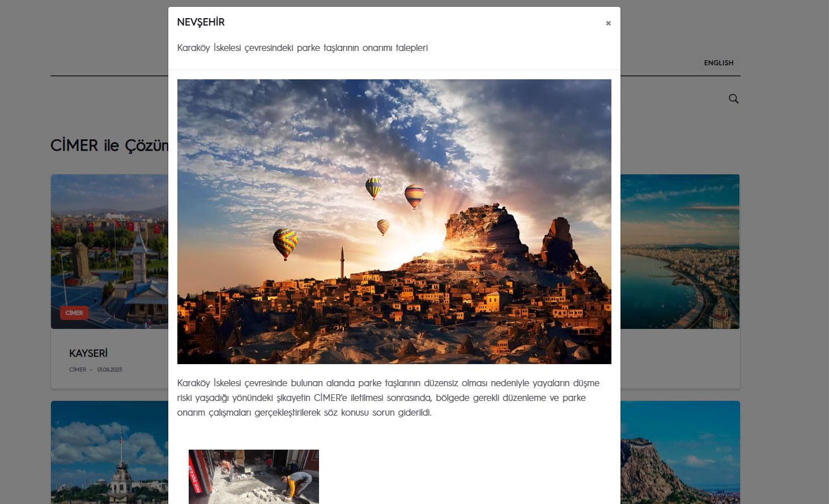Open the paving stone repair work photo
Viewport: 829px width, 504px height.
click(x=253, y=476)
